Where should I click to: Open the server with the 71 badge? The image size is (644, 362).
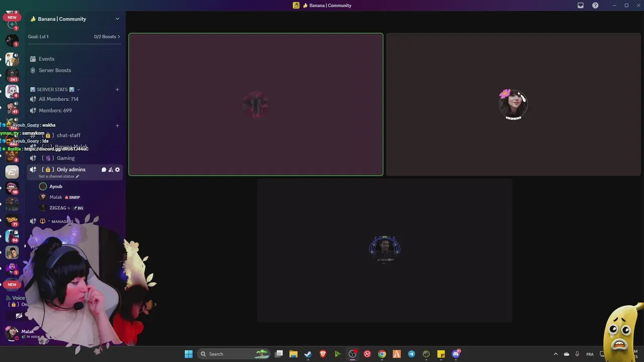point(12,220)
